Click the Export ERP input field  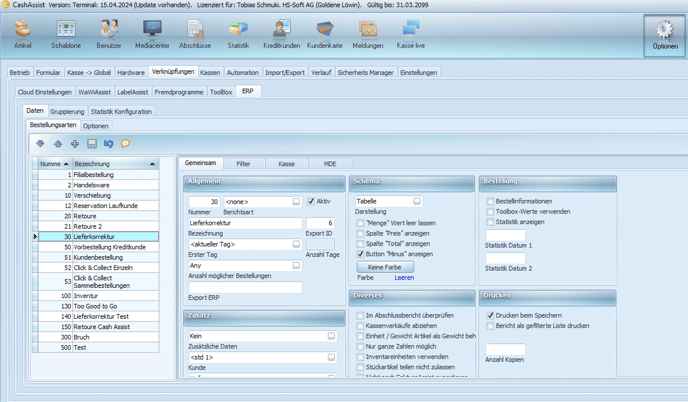[x=245, y=287]
